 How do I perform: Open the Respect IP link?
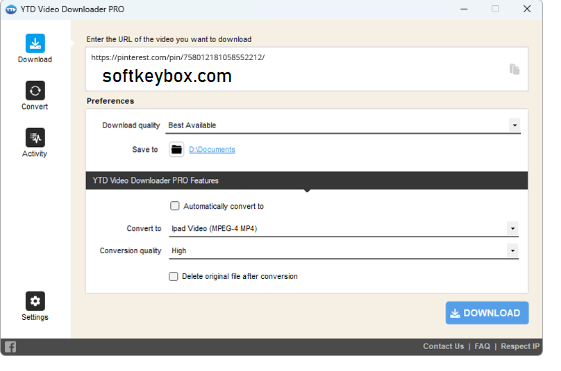click(520, 346)
